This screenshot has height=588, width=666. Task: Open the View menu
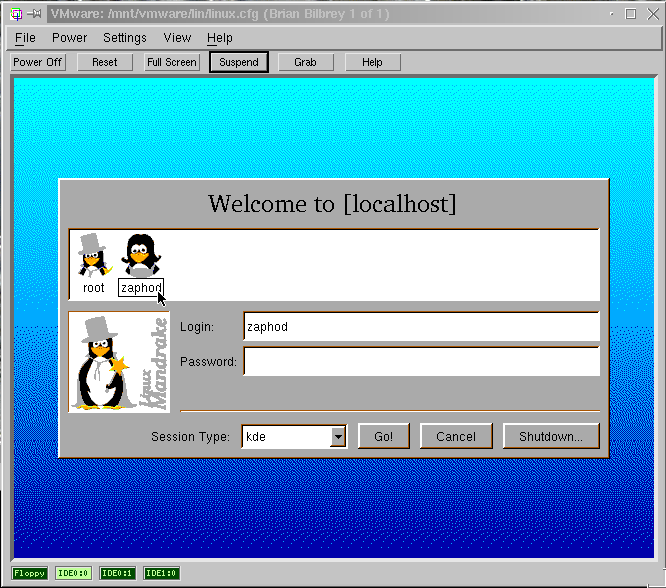point(177,38)
